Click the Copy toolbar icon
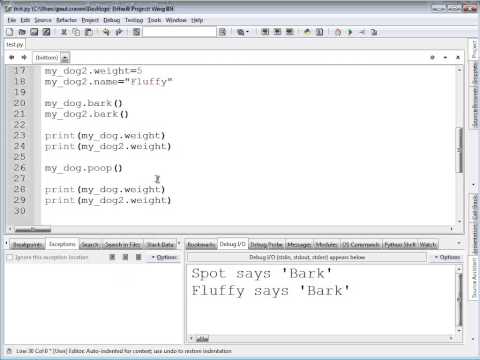Image resolution: width=480 pixels, height=360 pixels. 76,32
